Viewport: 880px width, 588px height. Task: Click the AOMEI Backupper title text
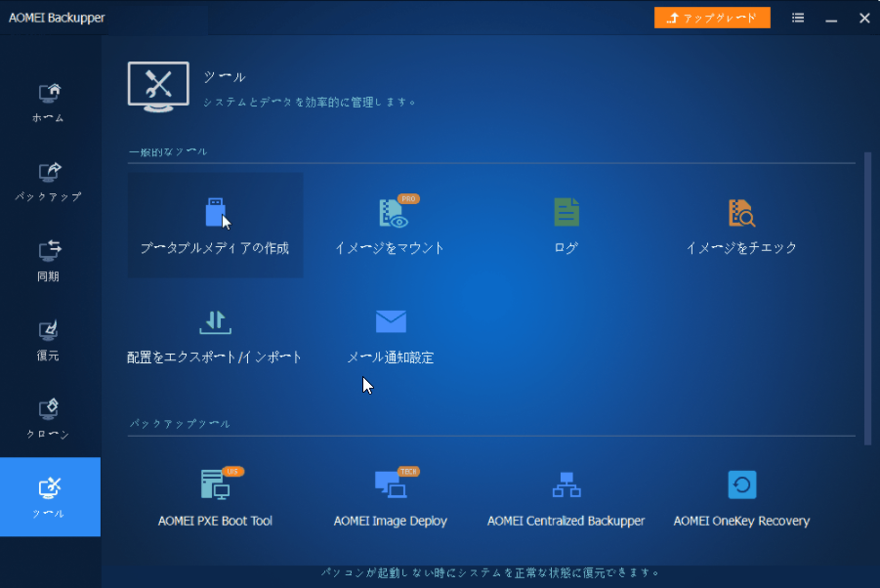click(x=57, y=18)
